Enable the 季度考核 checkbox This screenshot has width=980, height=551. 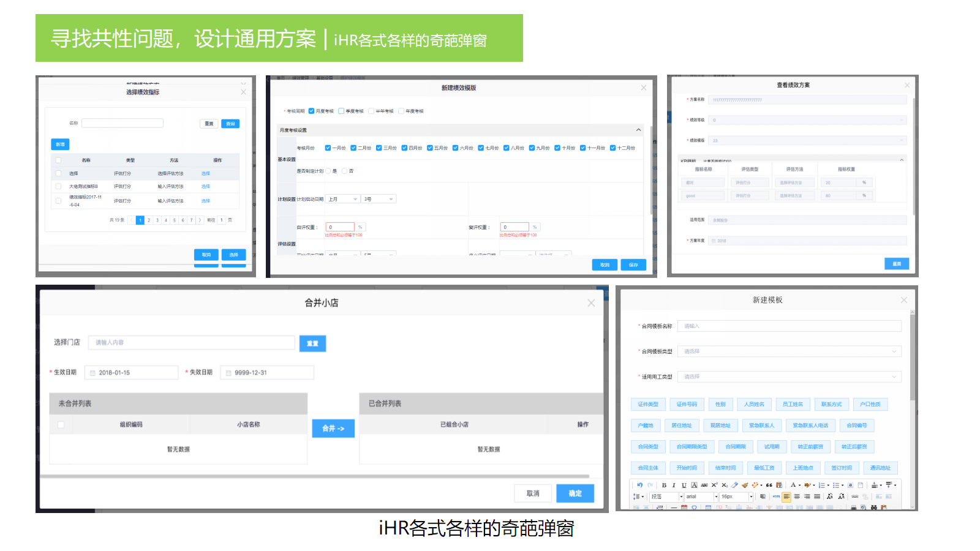(341, 111)
